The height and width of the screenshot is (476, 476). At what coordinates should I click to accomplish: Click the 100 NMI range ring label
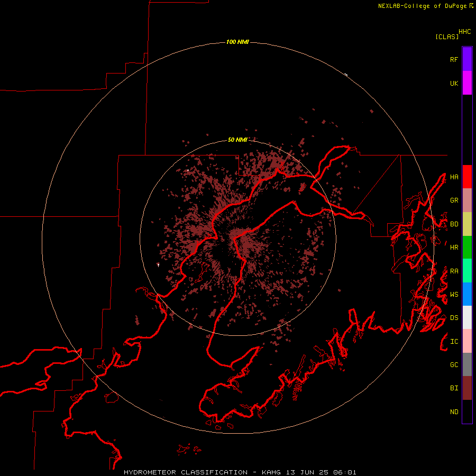tap(237, 42)
